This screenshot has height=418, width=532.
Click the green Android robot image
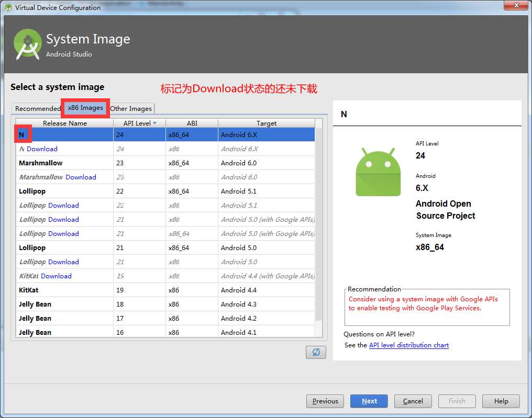pyautogui.click(x=378, y=172)
